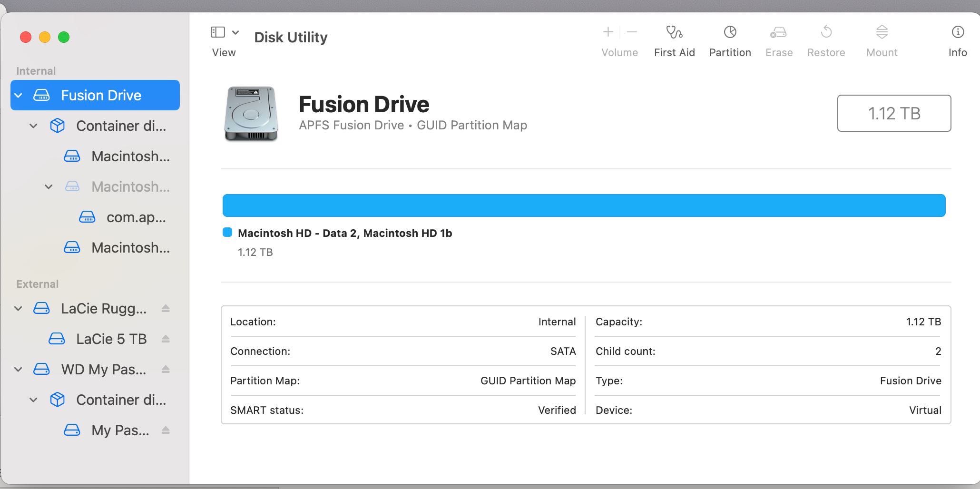
Task: Collapse the LaCie Rugged drive chevron
Action: [19, 309]
